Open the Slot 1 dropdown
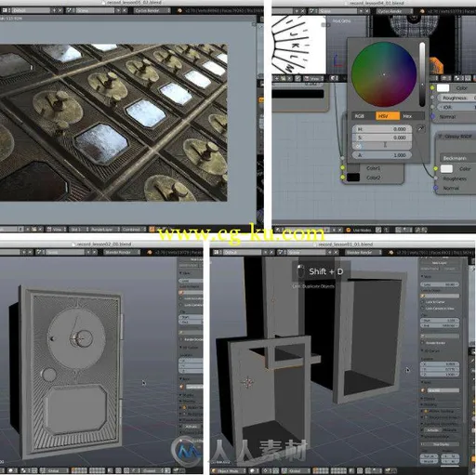476x475 pixels. click(x=79, y=230)
